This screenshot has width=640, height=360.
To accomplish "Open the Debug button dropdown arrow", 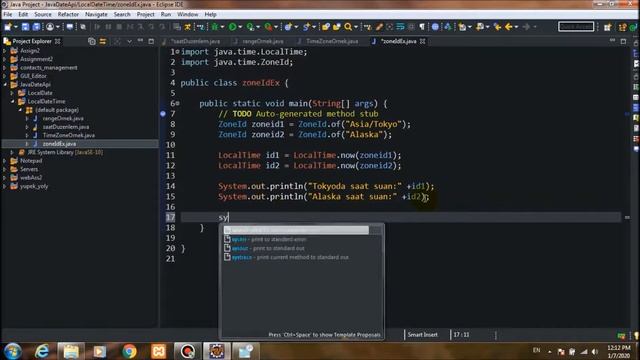I will 222,27.
